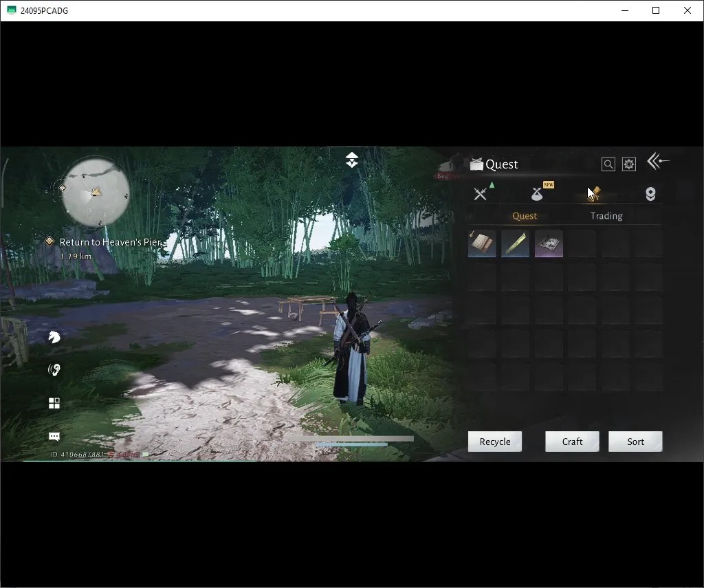
Task: Collapse inventory panel with the back arrow
Action: click(x=658, y=161)
